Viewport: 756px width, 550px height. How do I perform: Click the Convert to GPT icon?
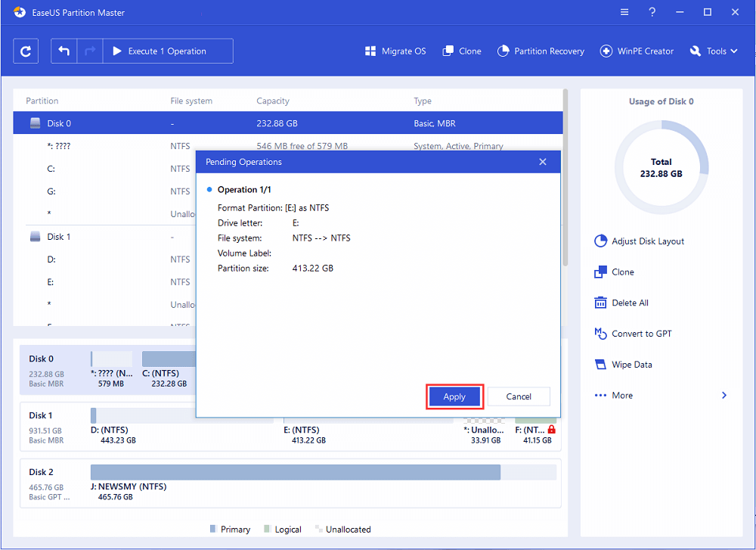click(x=600, y=334)
